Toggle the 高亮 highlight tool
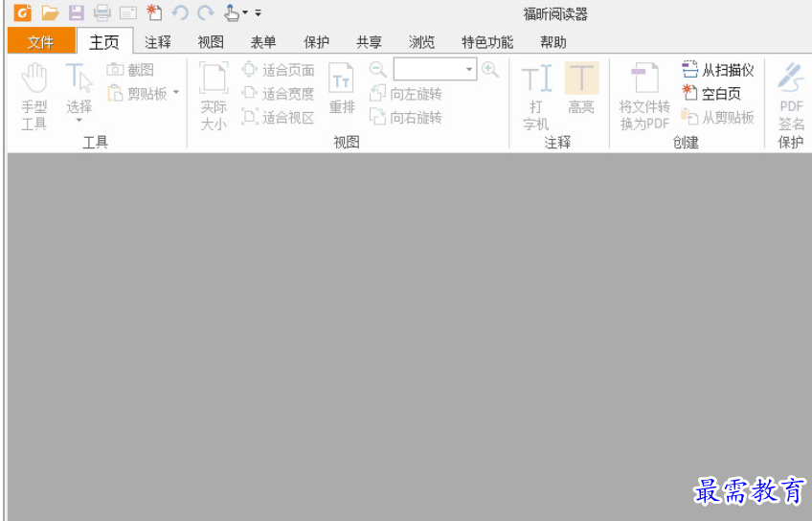This screenshot has width=812, height=521. click(581, 88)
